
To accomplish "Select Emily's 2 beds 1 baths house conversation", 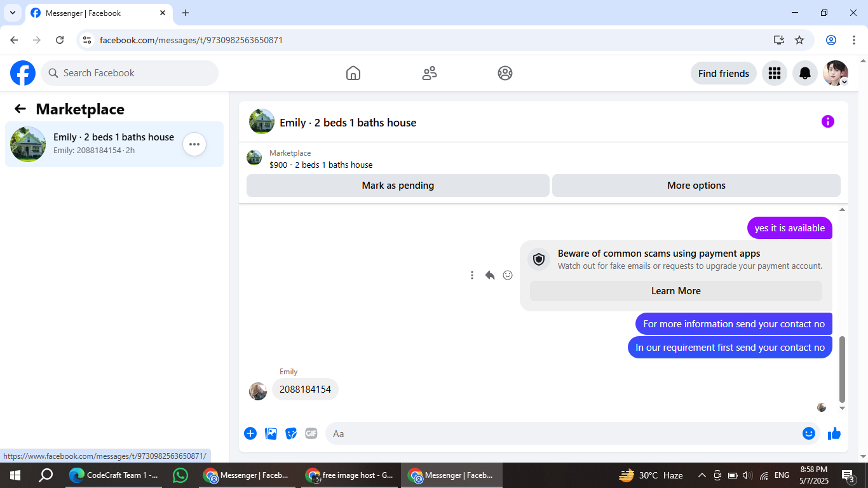I will click(x=114, y=144).
